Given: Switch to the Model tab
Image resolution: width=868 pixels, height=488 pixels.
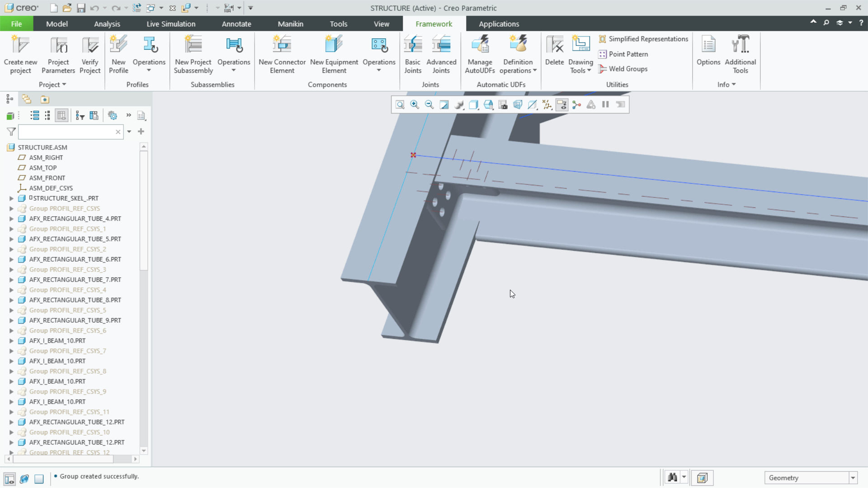Looking at the screenshot, I should (x=57, y=24).
